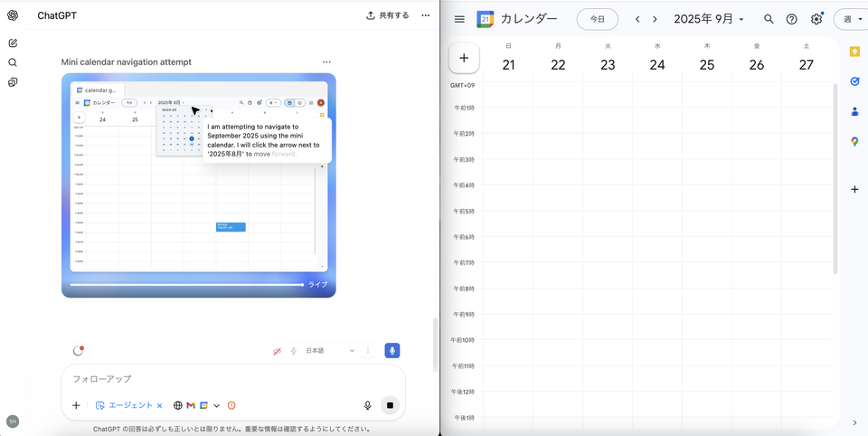Focus the フォローアップ input field
The width and height of the screenshot is (868, 436).
(232, 379)
